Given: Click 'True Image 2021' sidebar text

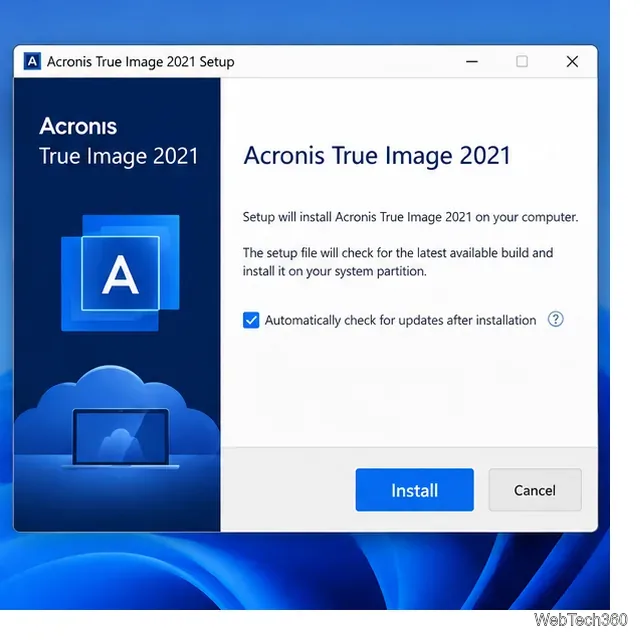Looking at the screenshot, I should click(x=119, y=157).
